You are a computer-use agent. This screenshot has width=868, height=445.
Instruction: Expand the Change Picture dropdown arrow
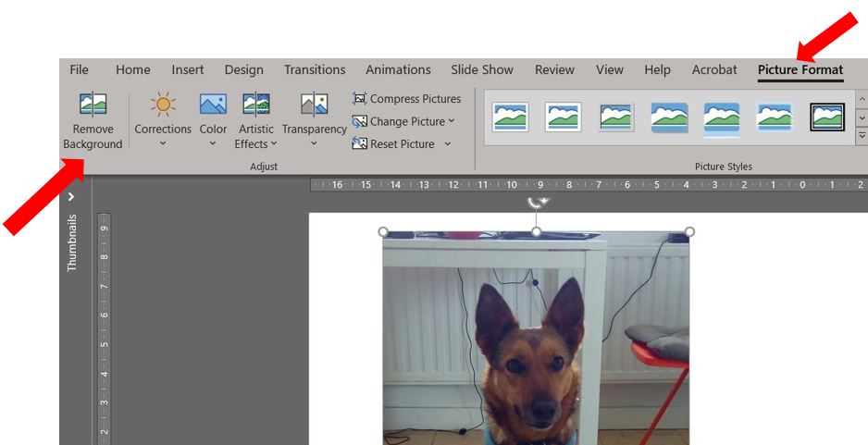point(452,121)
